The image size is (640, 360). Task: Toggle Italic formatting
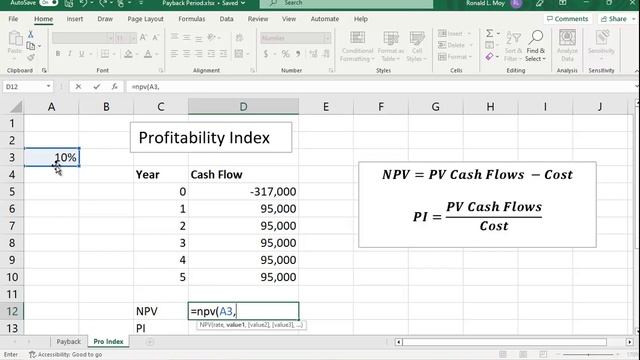(70, 53)
